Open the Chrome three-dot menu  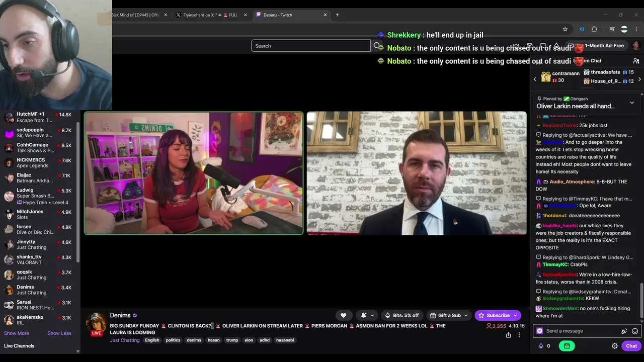click(x=636, y=29)
